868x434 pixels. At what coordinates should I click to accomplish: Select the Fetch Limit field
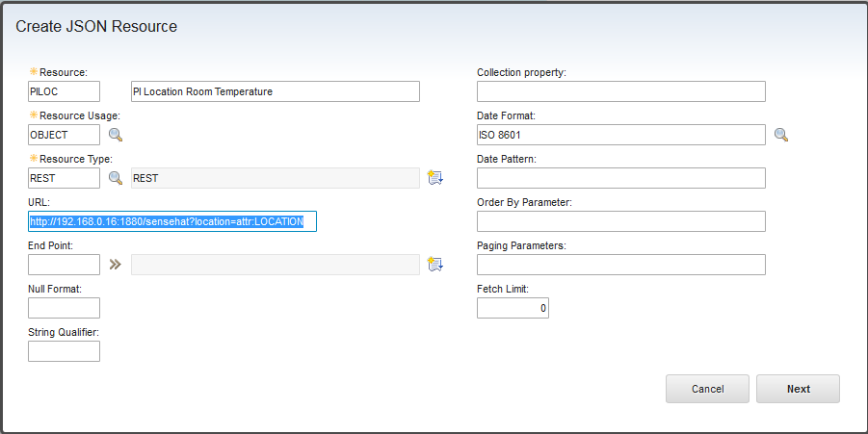tap(513, 308)
